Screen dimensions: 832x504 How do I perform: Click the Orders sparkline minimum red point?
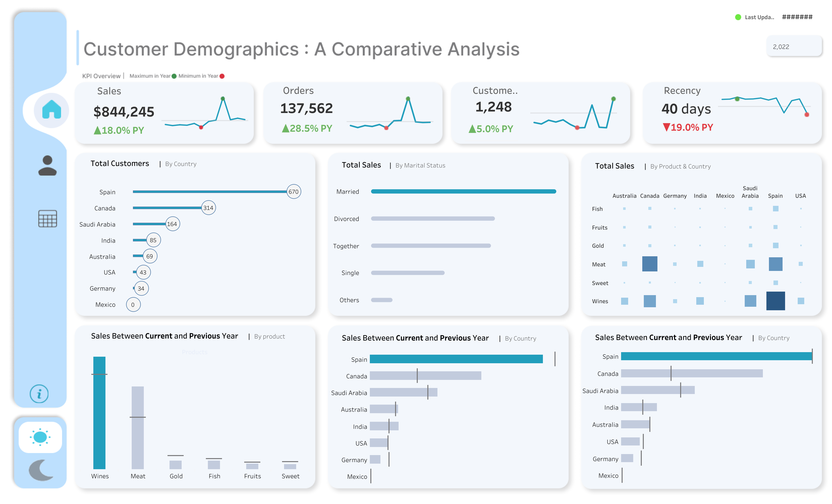(x=386, y=128)
